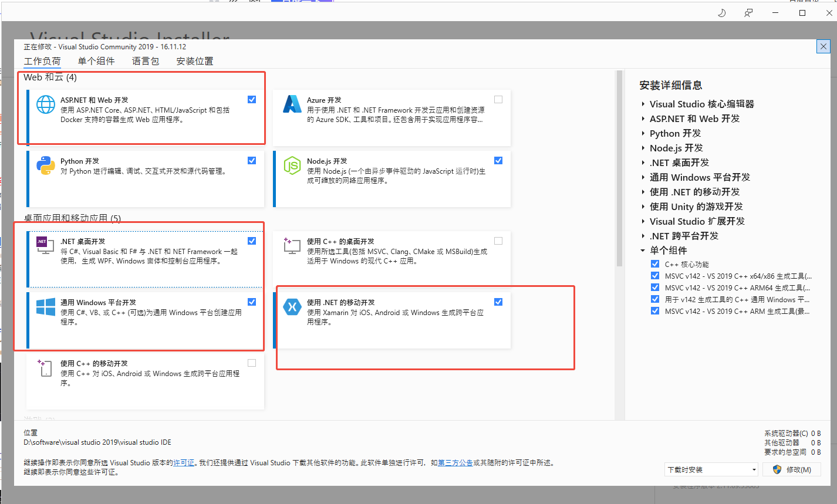Click the 安装详细信息 heading
This screenshot has height=504, width=837.
click(x=671, y=85)
